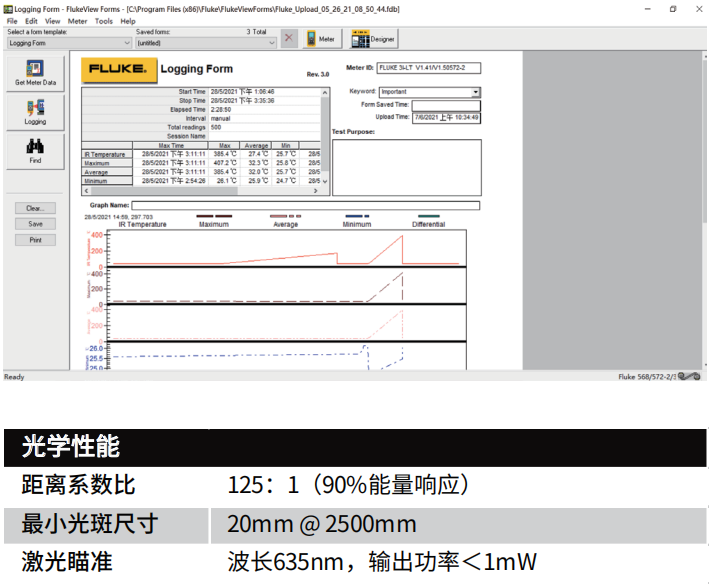
Task: Open the form template dropdown
Action: (126, 44)
